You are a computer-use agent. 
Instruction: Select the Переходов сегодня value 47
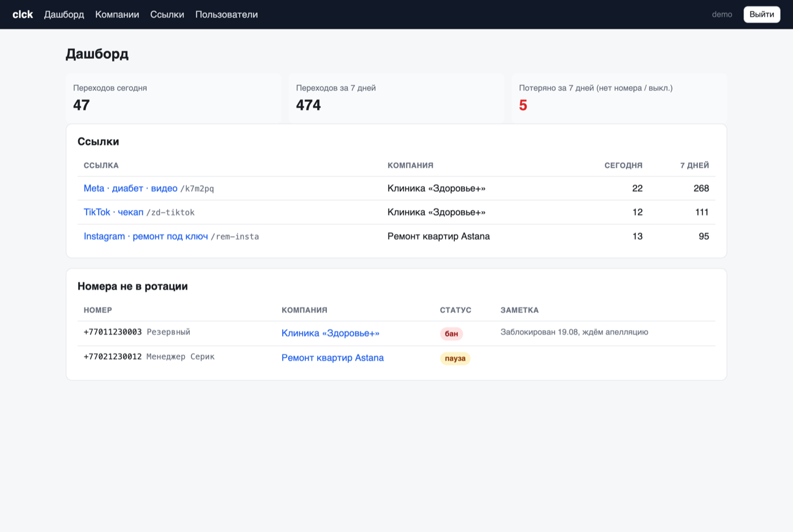[x=82, y=105]
